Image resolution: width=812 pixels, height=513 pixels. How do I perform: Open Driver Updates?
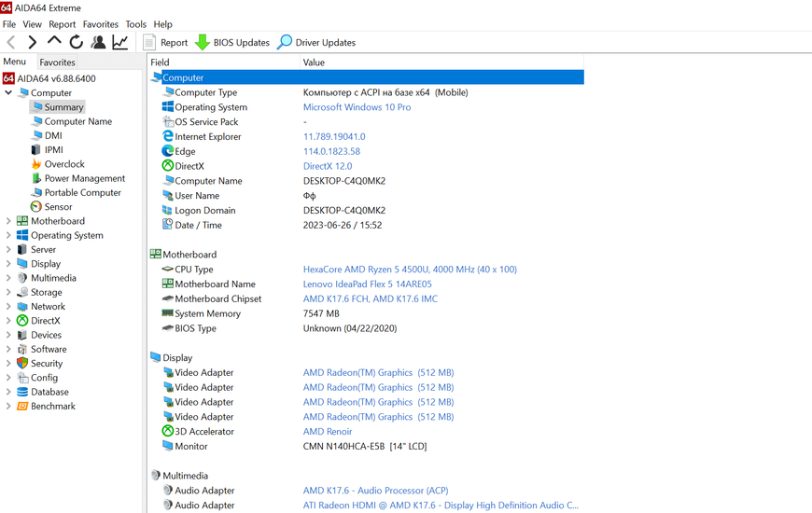pyautogui.click(x=316, y=43)
